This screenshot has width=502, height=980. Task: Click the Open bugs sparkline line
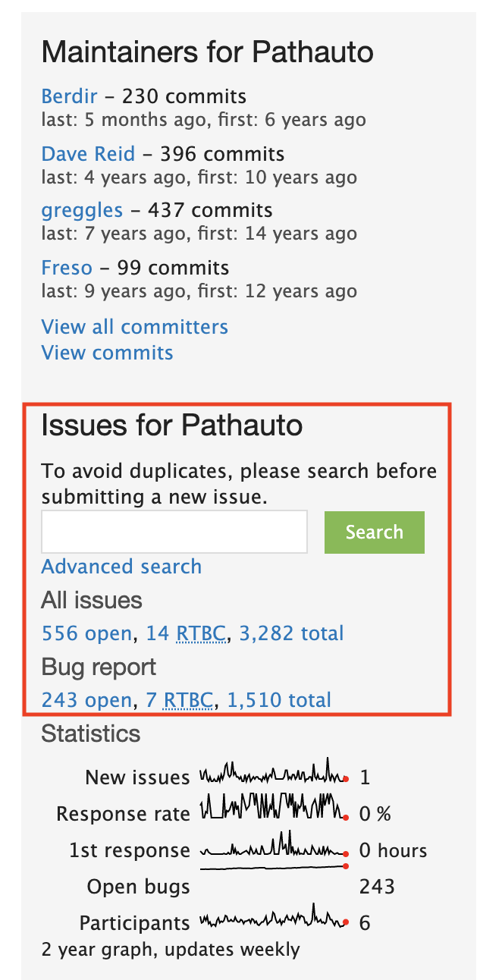[x=274, y=867]
